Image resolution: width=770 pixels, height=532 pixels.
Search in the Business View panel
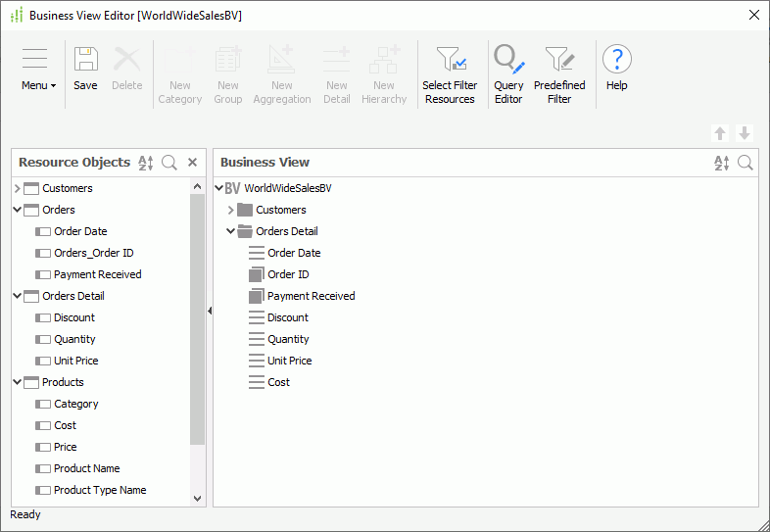pyautogui.click(x=746, y=163)
